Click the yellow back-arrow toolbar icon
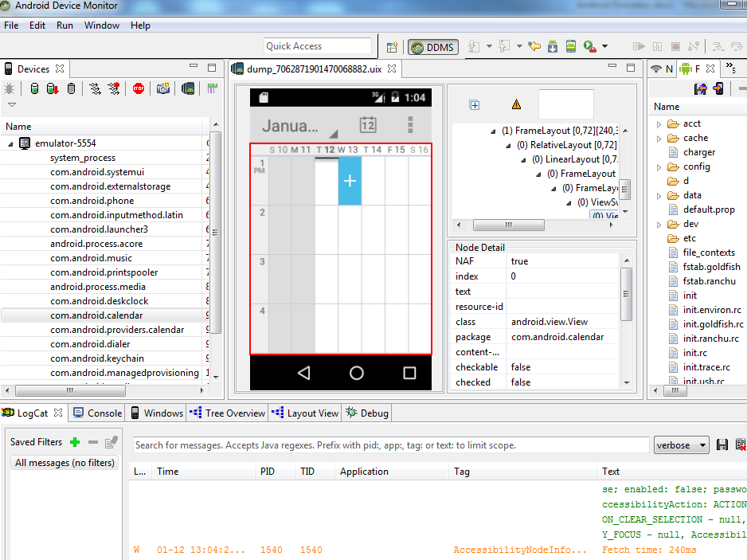Screen dimensions: 747x560 (534, 46)
